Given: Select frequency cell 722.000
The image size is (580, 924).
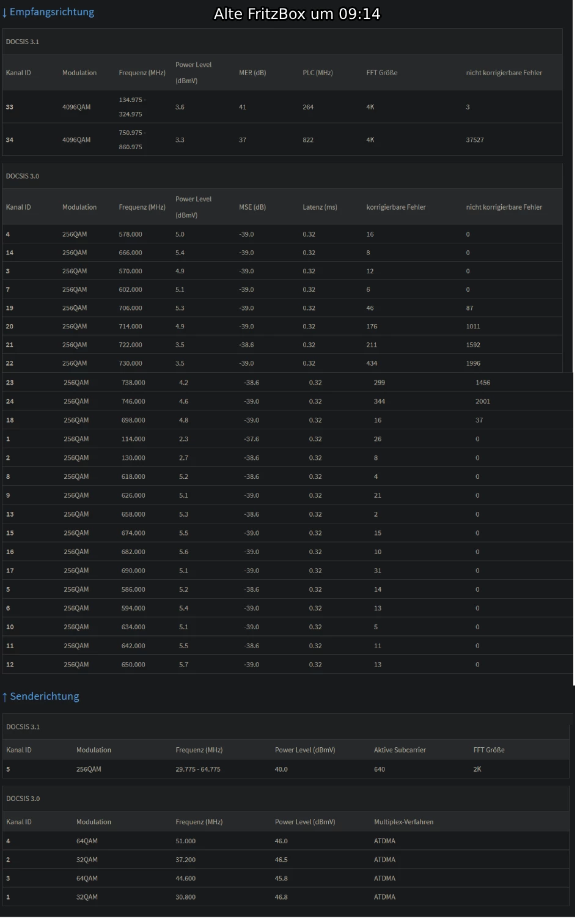Looking at the screenshot, I should (x=130, y=345).
